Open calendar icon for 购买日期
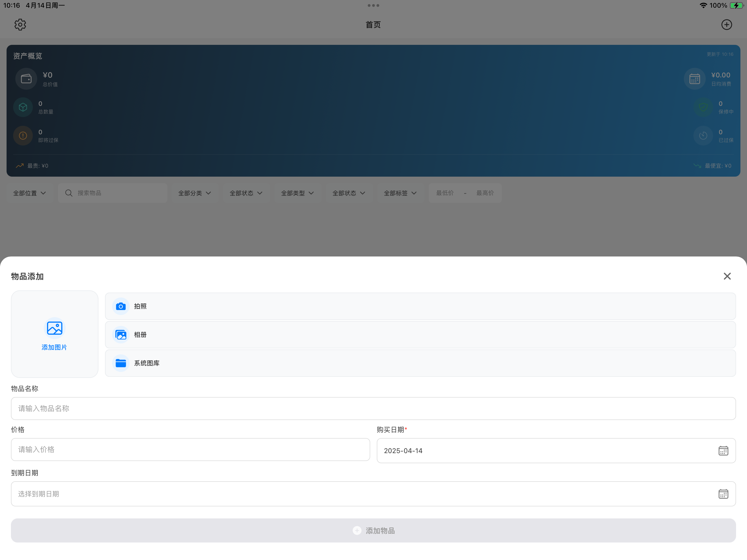 coord(723,451)
